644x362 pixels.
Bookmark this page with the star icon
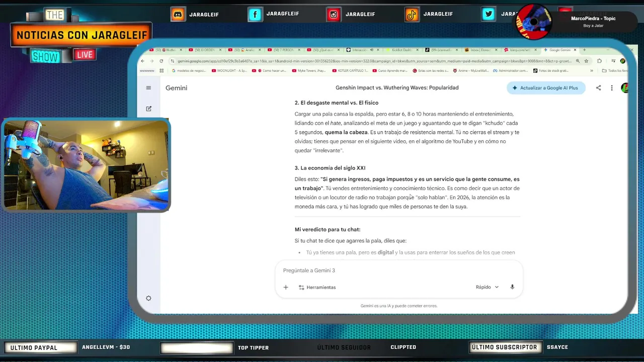click(587, 61)
